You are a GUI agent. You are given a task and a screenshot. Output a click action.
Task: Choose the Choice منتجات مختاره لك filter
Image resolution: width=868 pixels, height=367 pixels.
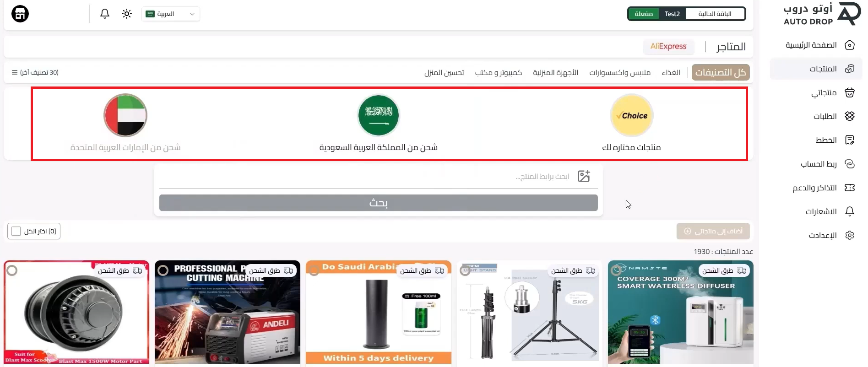(x=631, y=123)
